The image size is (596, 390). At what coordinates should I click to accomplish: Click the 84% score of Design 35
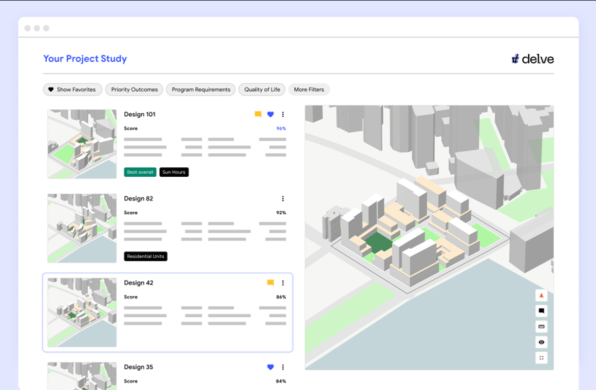point(281,381)
